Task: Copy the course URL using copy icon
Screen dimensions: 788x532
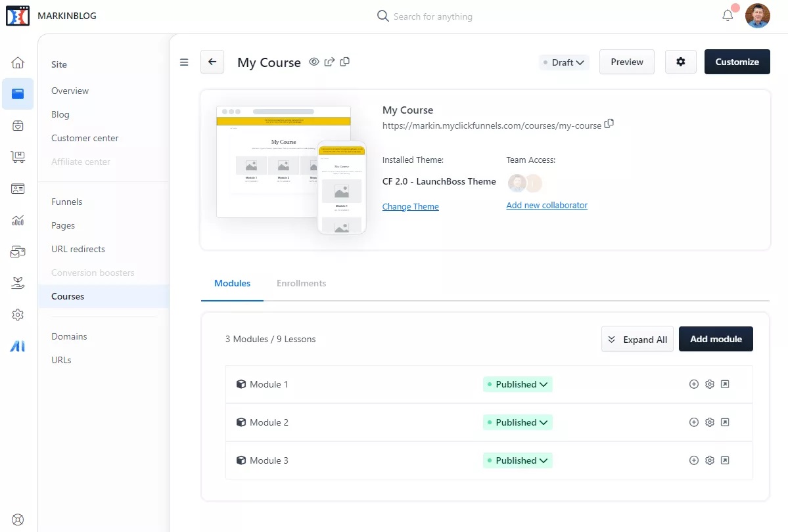Action: pos(609,123)
